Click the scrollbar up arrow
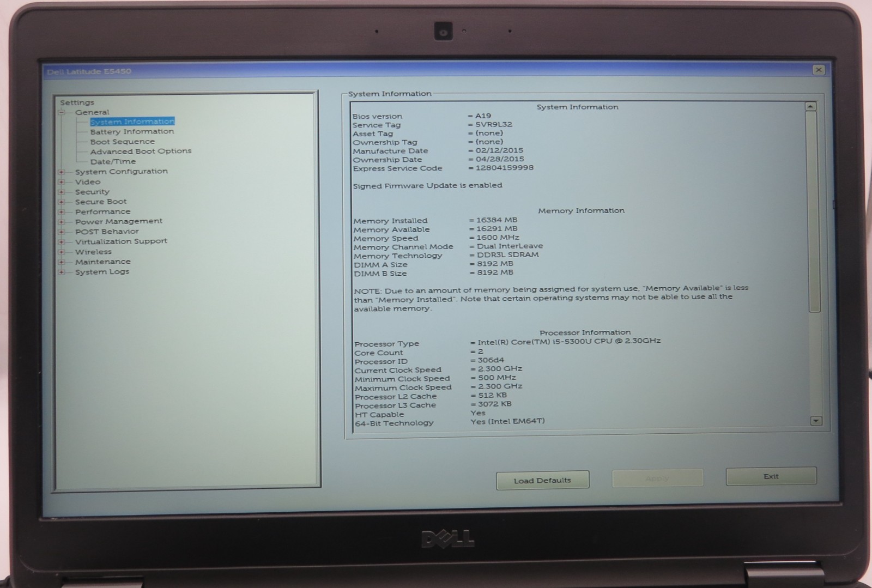 [x=811, y=107]
